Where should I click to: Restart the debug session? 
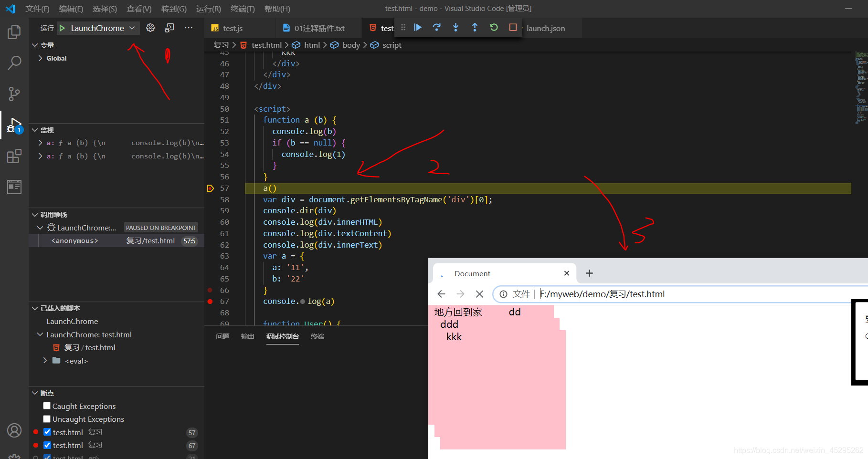click(x=494, y=27)
